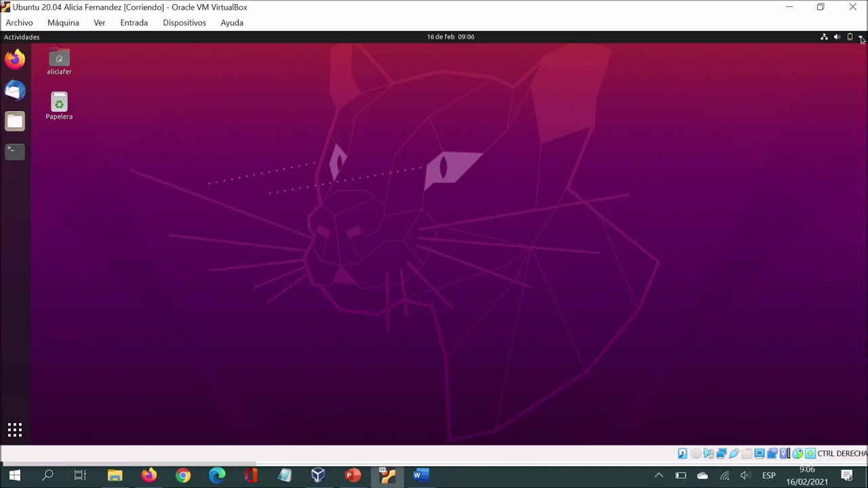Open the Máquina menu
This screenshot has width=868, height=488.
point(63,22)
